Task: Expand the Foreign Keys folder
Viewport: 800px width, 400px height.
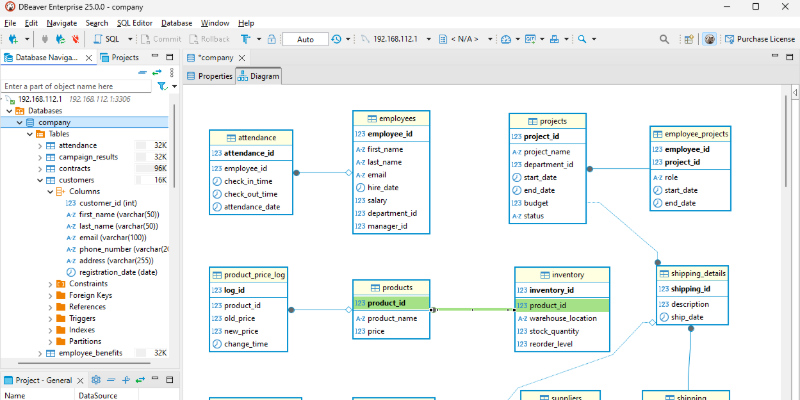Action: coord(50,295)
